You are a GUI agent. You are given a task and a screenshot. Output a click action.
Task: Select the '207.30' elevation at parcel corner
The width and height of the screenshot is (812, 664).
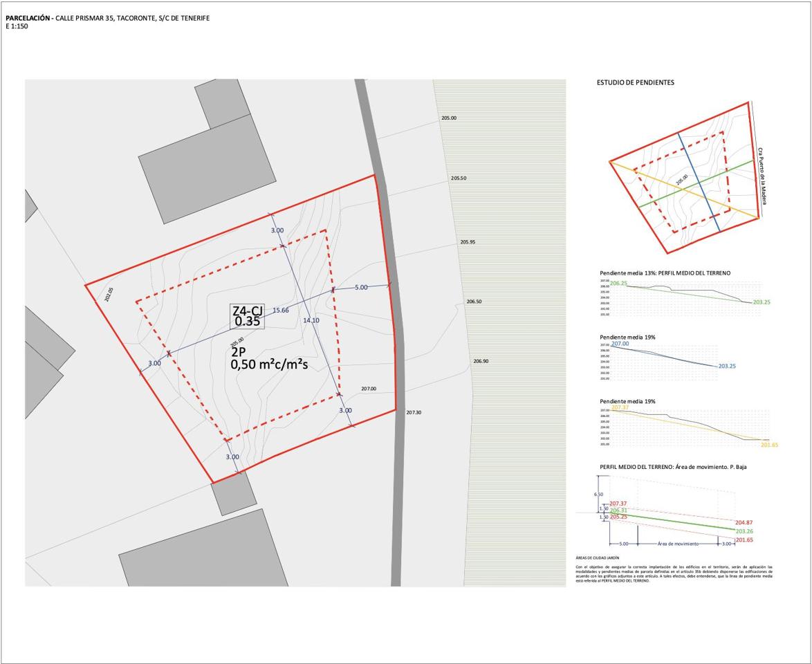pyautogui.click(x=414, y=413)
